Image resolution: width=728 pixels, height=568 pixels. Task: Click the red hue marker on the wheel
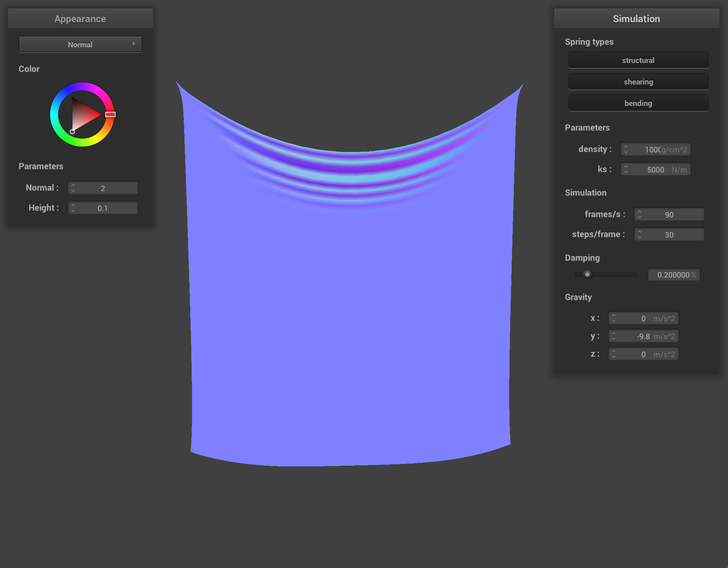coord(110,114)
